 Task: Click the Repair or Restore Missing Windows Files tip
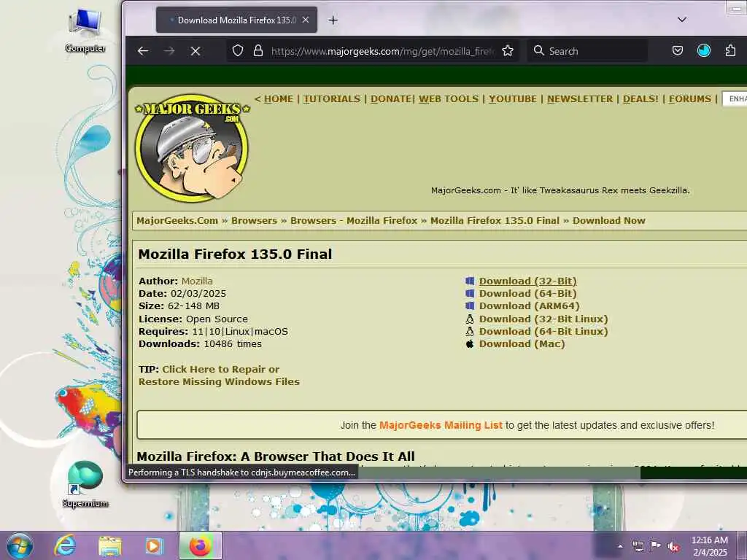219,376
